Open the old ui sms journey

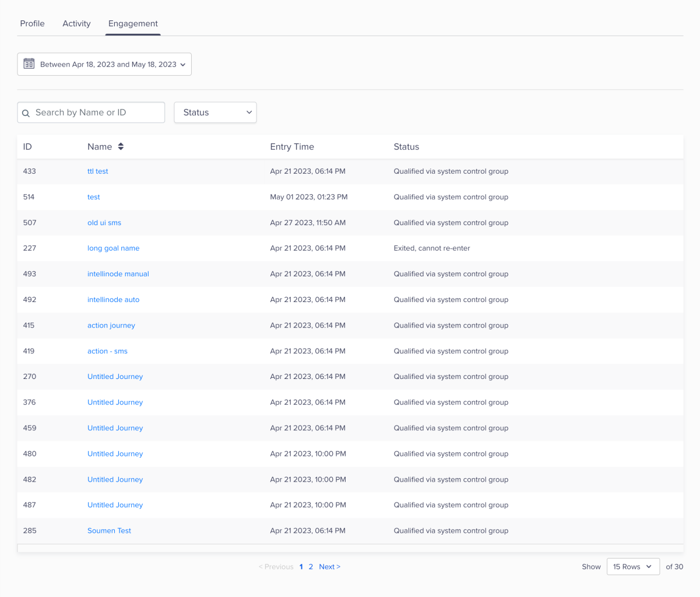click(x=104, y=223)
